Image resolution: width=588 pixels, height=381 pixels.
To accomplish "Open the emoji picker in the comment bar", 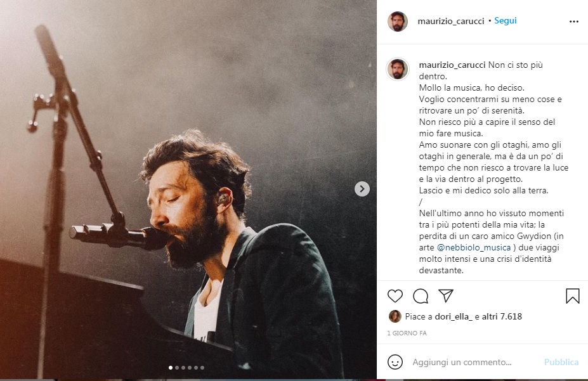I will [x=396, y=362].
